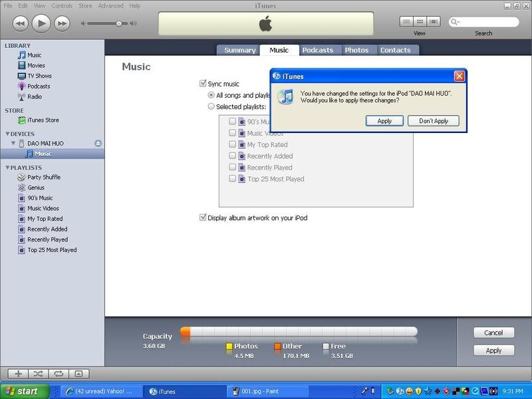The width and height of the screenshot is (532, 399).
Task: Open the File menu
Action: click(x=8, y=6)
